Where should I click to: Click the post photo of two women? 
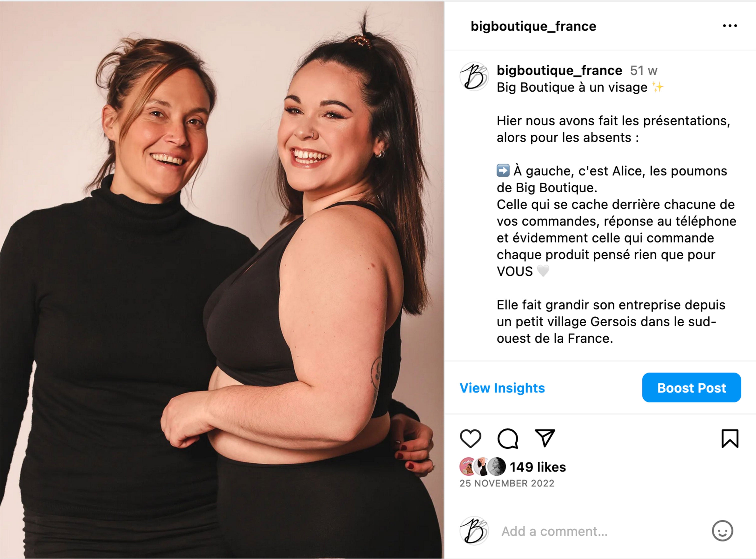click(x=221, y=280)
